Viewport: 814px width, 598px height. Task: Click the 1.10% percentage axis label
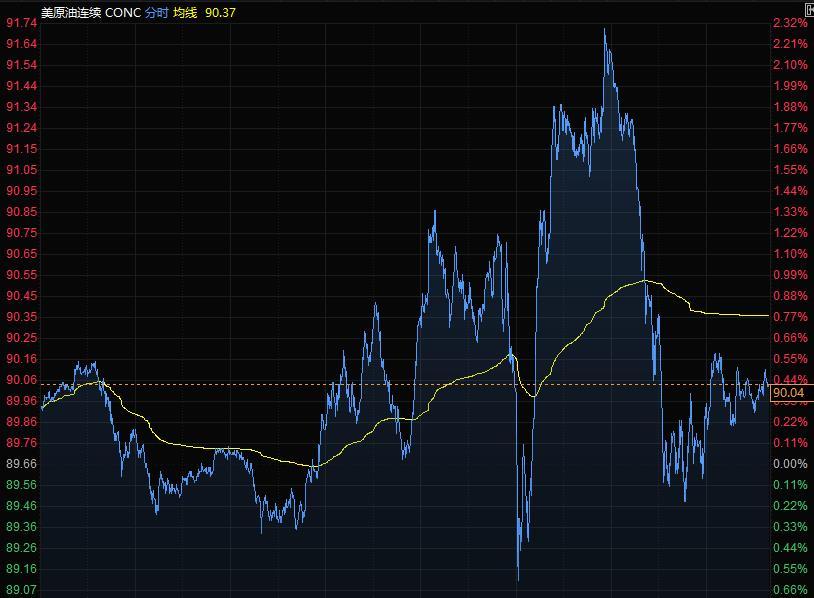point(790,254)
